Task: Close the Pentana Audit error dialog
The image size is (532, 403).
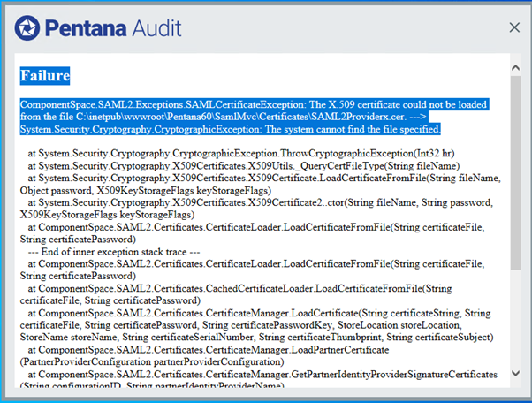Action: coord(514,27)
